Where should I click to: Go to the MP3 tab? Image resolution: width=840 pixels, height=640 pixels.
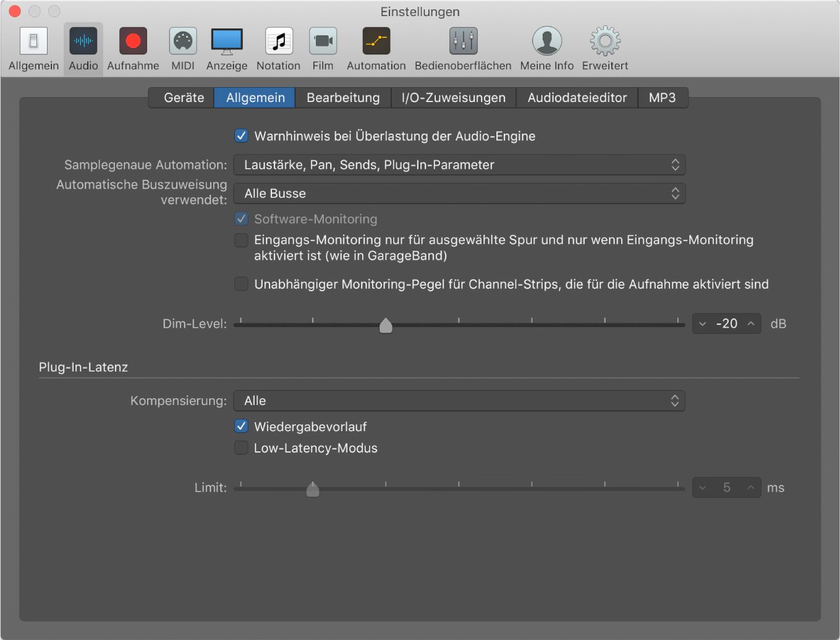pos(662,98)
